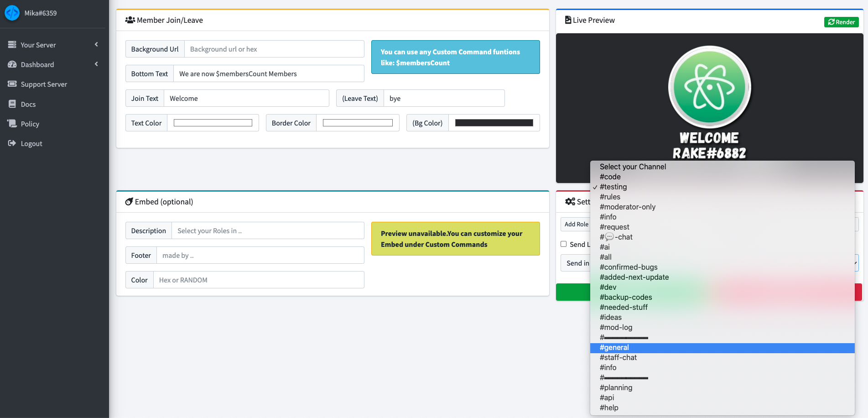Screen dimensions: 868x418
Task: Click the Live Preview file icon
Action: click(568, 20)
